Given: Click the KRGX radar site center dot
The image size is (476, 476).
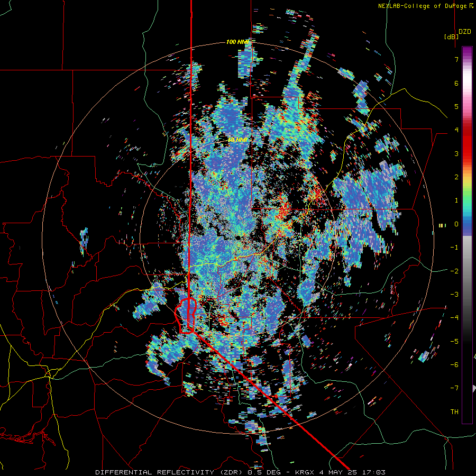Looking at the screenshot, I should pyautogui.click(x=239, y=237).
